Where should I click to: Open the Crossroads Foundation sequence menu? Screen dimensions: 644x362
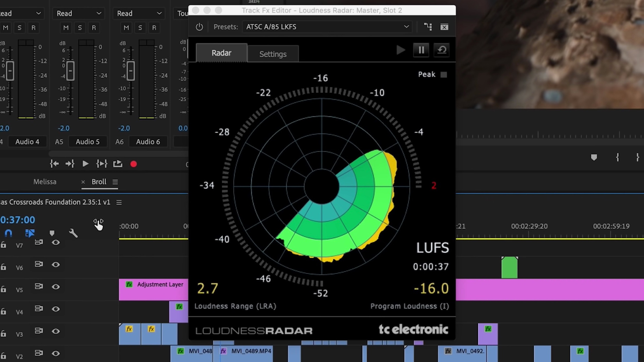[x=119, y=202]
